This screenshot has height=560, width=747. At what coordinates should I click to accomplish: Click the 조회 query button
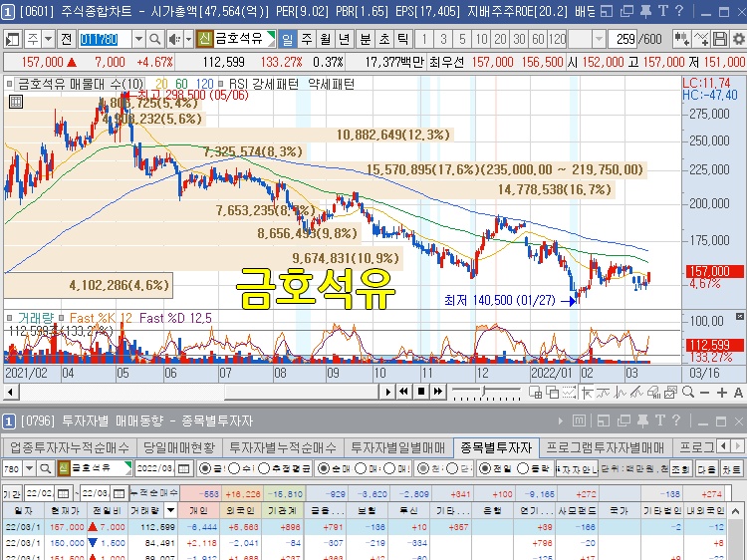(x=681, y=469)
